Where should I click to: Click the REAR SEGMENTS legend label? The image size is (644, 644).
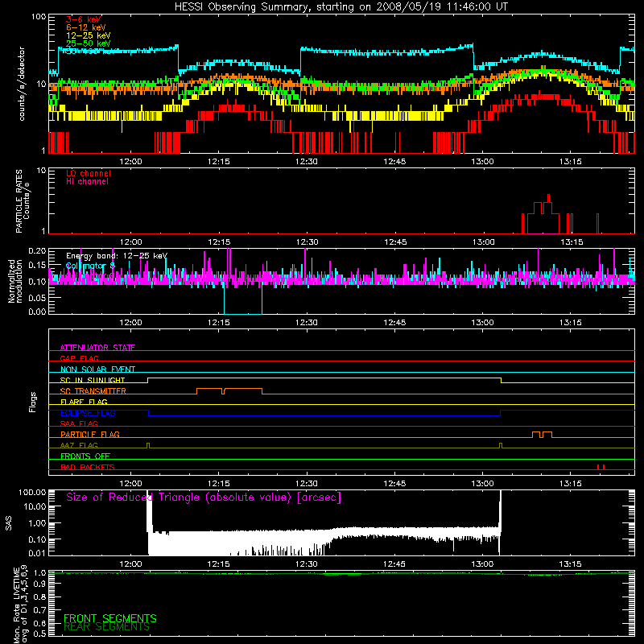[106, 627]
